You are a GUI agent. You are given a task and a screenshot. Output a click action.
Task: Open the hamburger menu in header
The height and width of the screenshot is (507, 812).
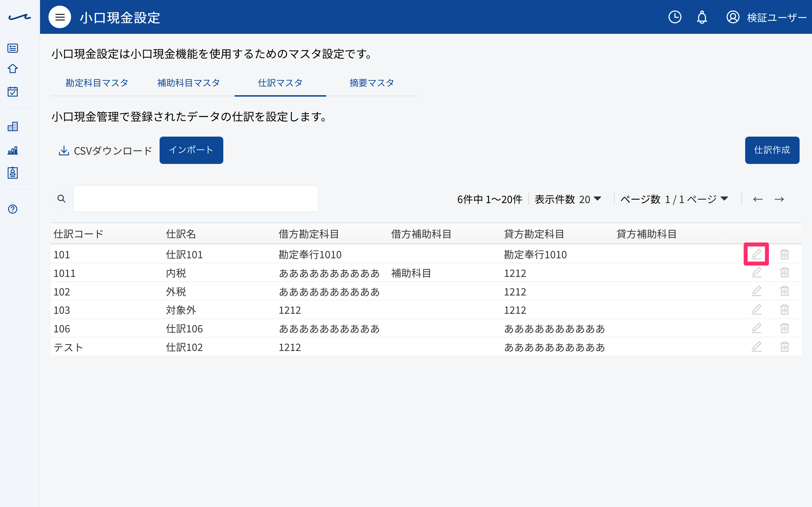tap(60, 17)
